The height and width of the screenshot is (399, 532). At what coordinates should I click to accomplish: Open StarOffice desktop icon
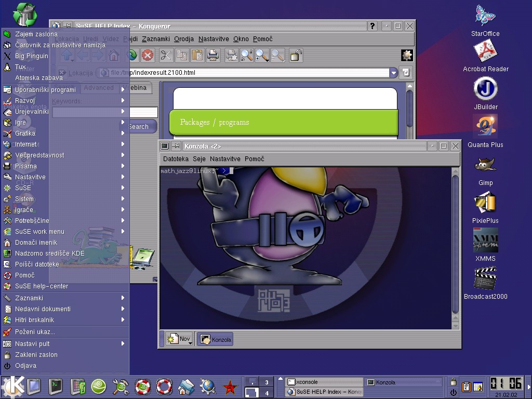point(485,20)
